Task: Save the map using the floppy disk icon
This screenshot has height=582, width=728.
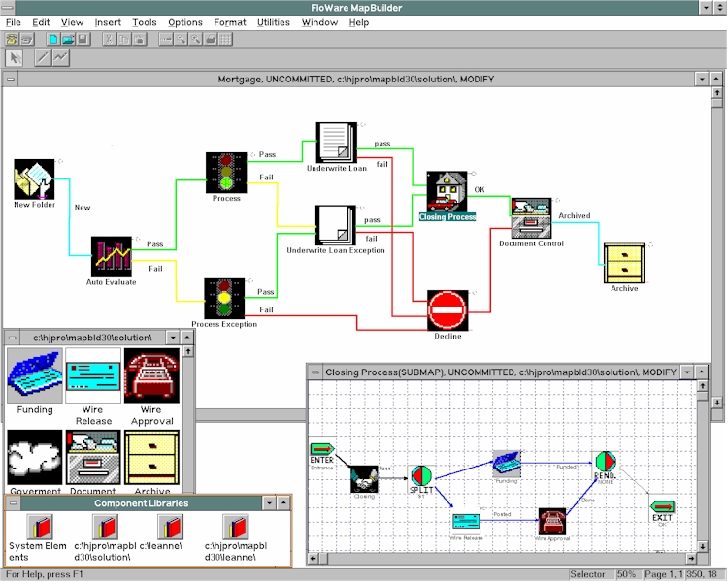Action: click(83, 40)
